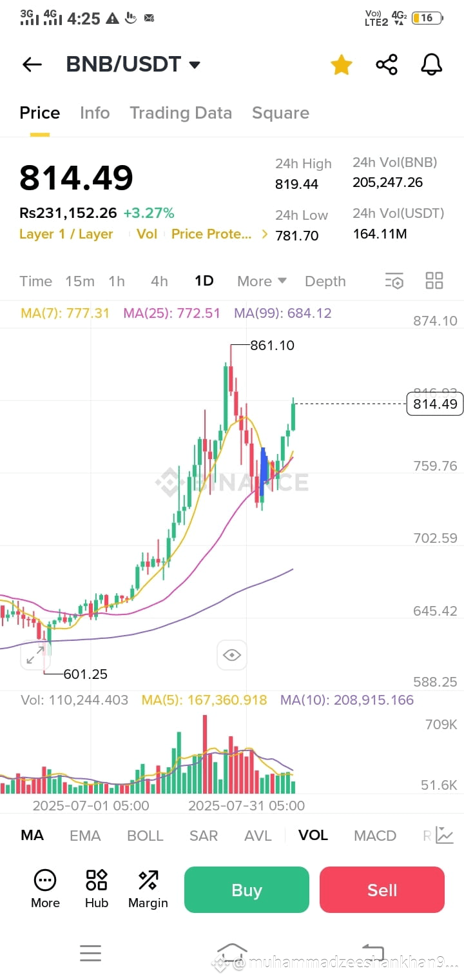This screenshot has width=464, height=980.
Task: Open the share icon
Action: (387, 64)
